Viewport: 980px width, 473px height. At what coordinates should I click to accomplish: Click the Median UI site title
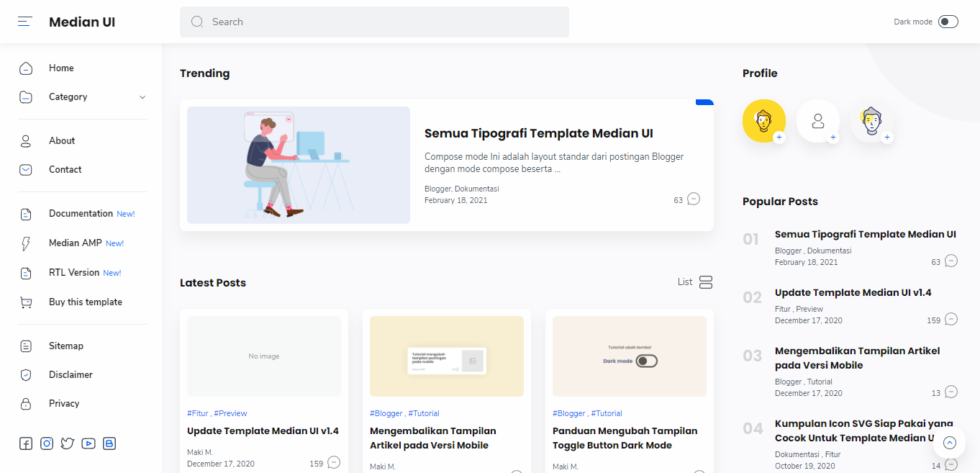82,22
